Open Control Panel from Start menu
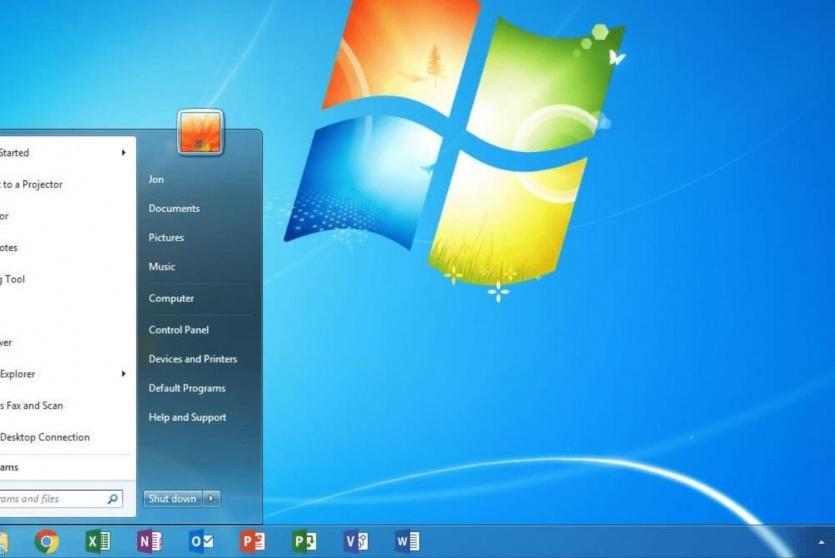835x558 pixels. [178, 330]
